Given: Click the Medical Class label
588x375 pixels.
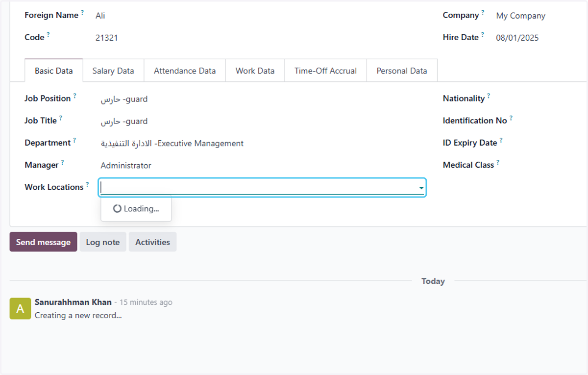Looking at the screenshot, I should click(x=468, y=165).
